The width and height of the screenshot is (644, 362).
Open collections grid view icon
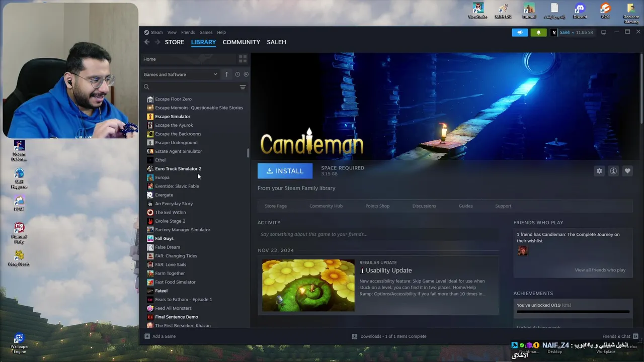(x=243, y=59)
